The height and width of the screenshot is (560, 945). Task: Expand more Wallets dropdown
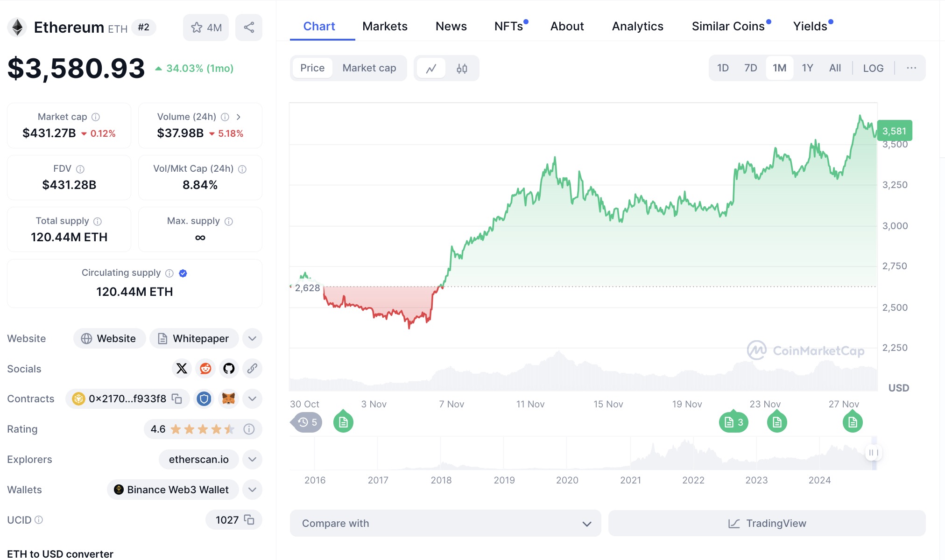pyautogui.click(x=252, y=490)
